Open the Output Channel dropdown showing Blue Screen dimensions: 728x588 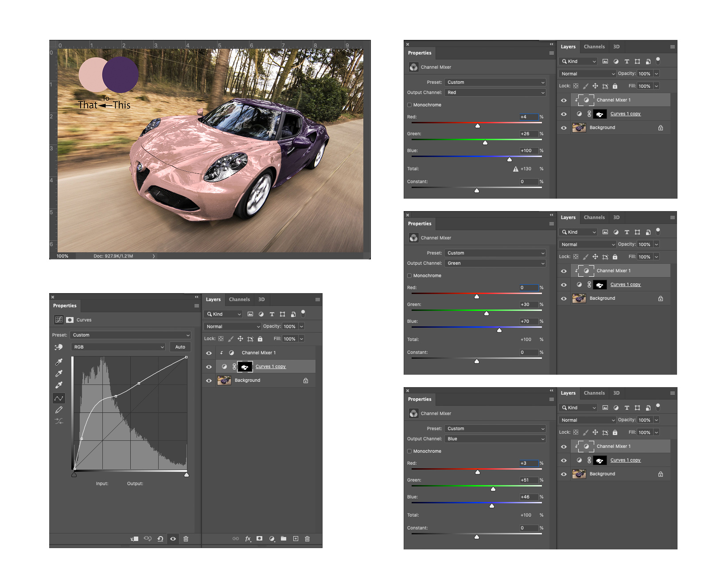[x=495, y=439]
